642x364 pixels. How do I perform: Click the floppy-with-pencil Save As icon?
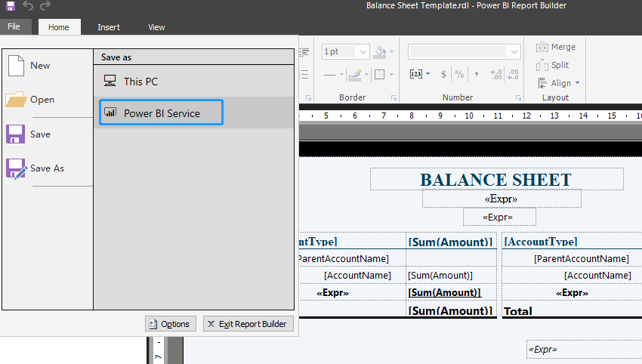[x=17, y=168]
